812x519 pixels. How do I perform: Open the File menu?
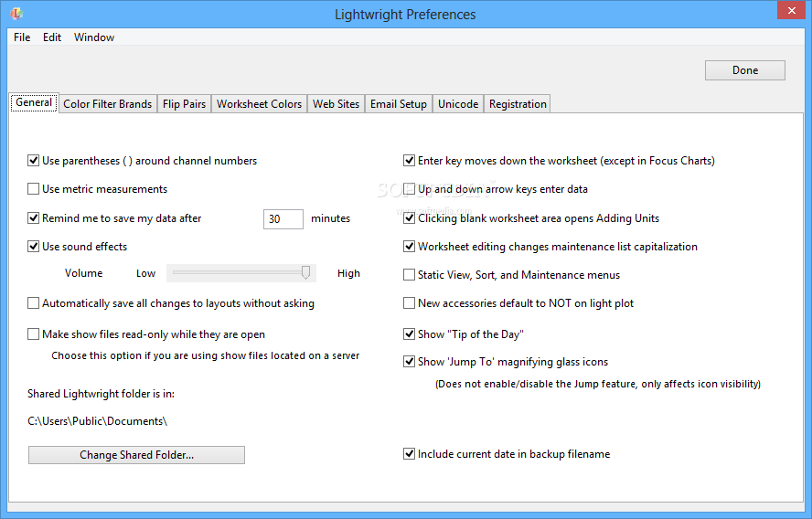point(22,37)
